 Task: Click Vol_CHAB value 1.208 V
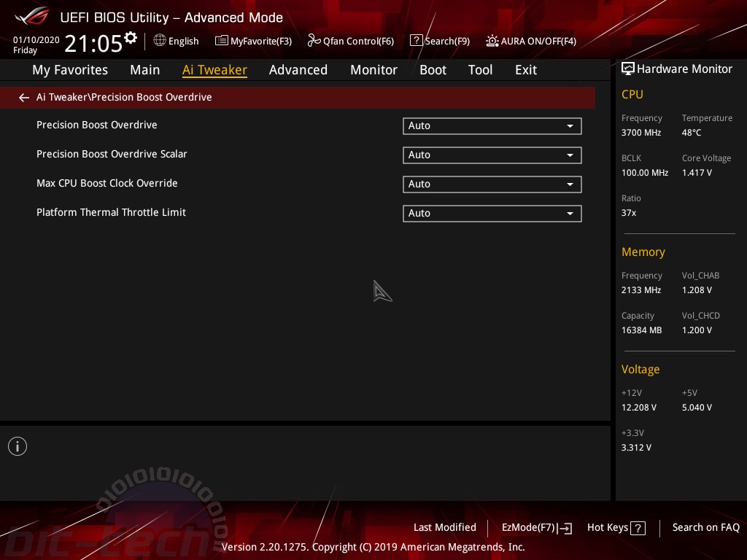[697, 290]
